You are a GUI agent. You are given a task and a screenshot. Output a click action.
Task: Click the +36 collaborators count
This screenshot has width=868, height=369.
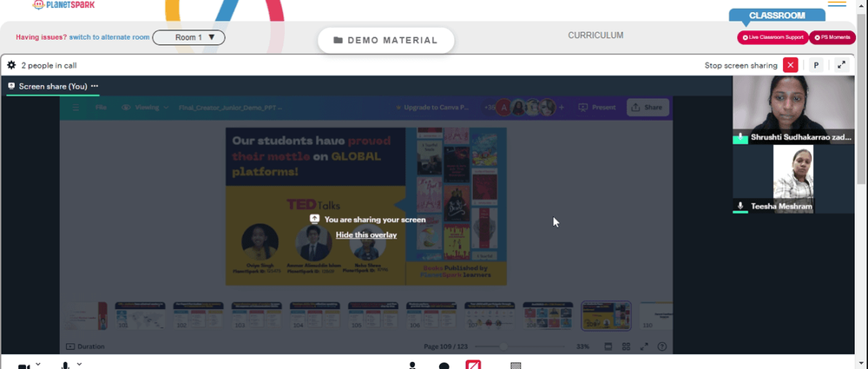[490, 108]
